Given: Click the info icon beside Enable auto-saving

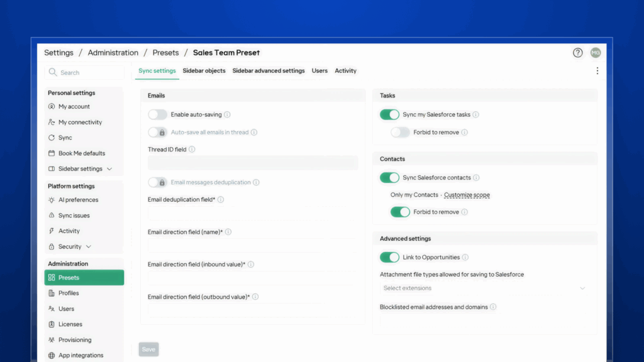Looking at the screenshot, I should click(x=228, y=115).
